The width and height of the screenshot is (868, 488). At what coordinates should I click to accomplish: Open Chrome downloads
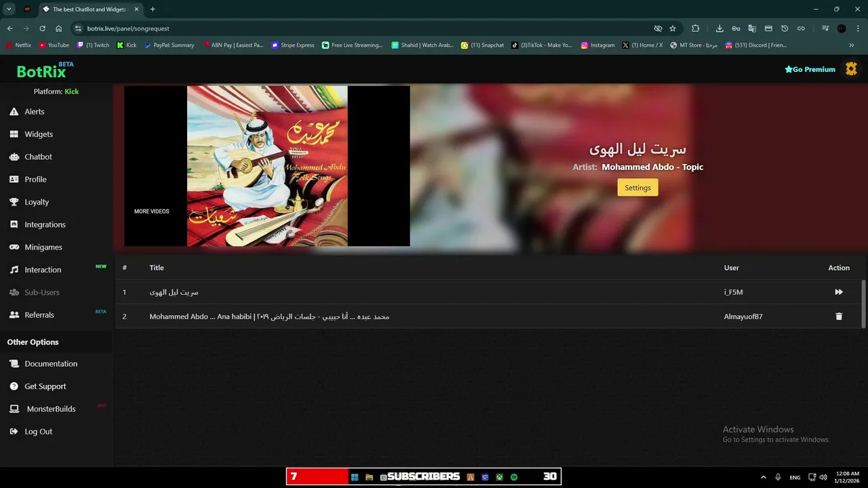719,28
